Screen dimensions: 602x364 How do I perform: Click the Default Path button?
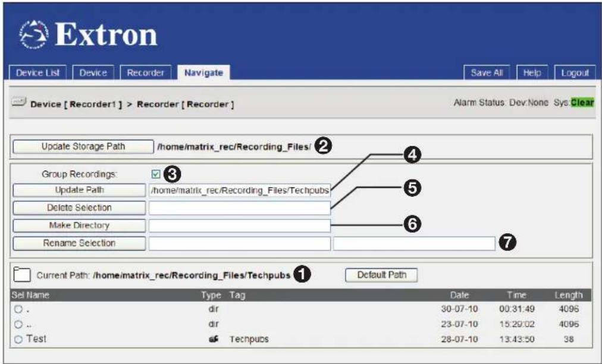click(381, 275)
